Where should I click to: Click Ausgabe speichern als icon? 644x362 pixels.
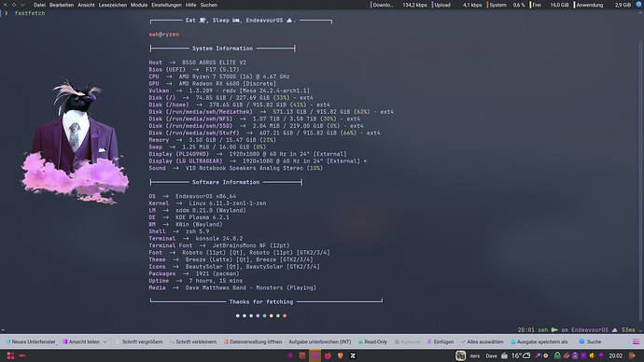point(513,341)
